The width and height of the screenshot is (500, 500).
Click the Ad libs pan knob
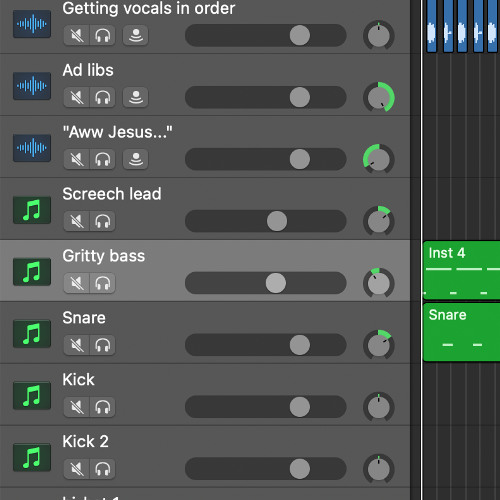pos(379,97)
